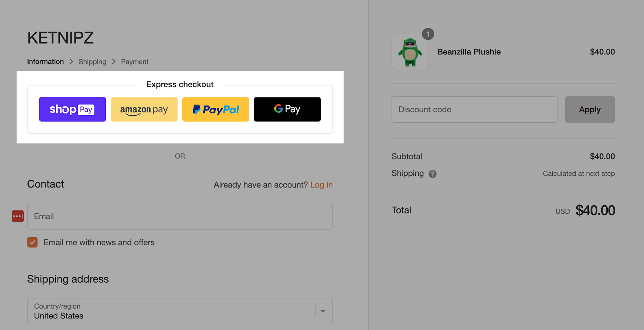Check out with Google Pay
The image size is (644, 330).
287,109
